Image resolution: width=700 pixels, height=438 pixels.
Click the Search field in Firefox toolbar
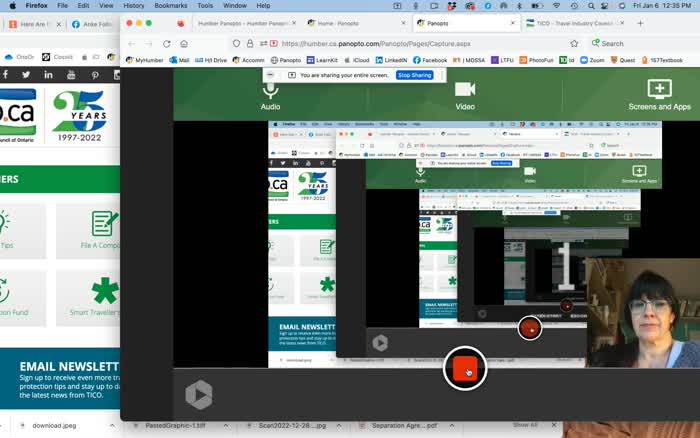(640, 44)
